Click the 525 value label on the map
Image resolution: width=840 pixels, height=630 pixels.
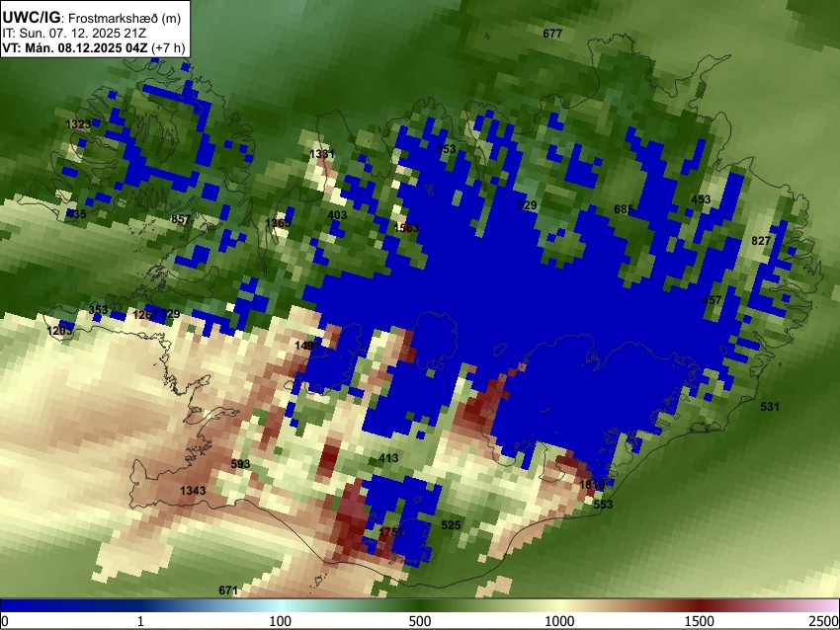[451, 525]
